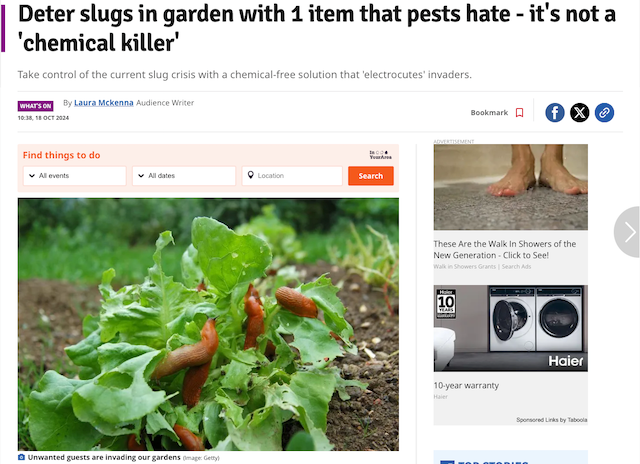Click camera icon beside image caption
The width and height of the screenshot is (640, 464).
22,457
